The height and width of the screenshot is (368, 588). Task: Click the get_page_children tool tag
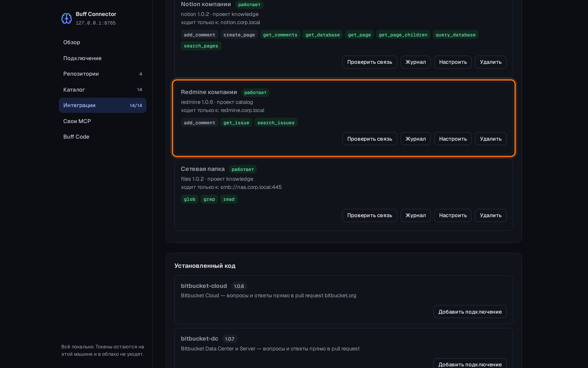[403, 35]
